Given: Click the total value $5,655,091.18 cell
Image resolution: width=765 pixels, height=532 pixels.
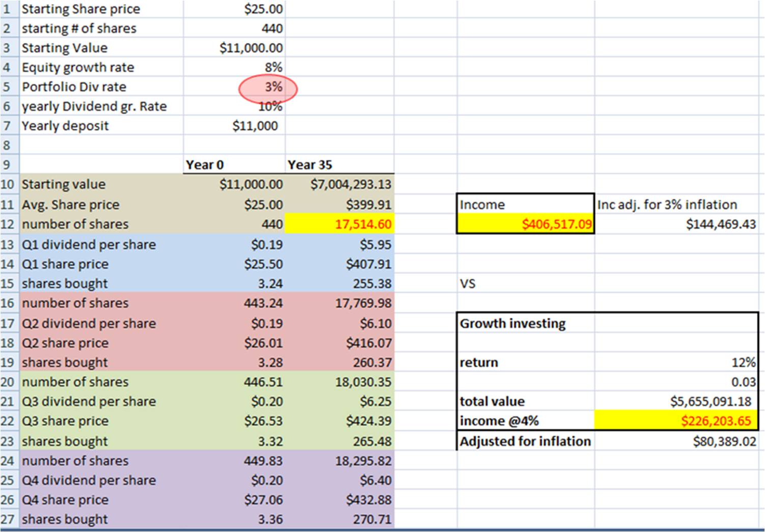Looking at the screenshot, I should coord(676,402).
